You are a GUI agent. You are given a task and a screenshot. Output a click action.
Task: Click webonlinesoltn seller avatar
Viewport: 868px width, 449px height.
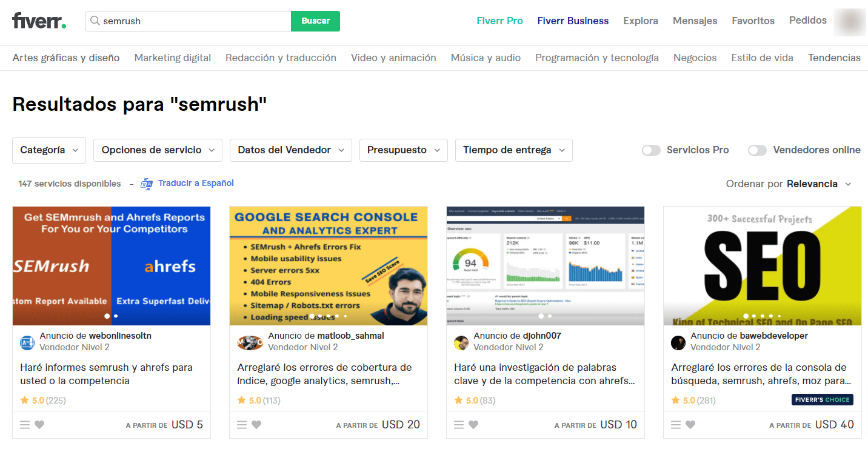pyautogui.click(x=27, y=342)
